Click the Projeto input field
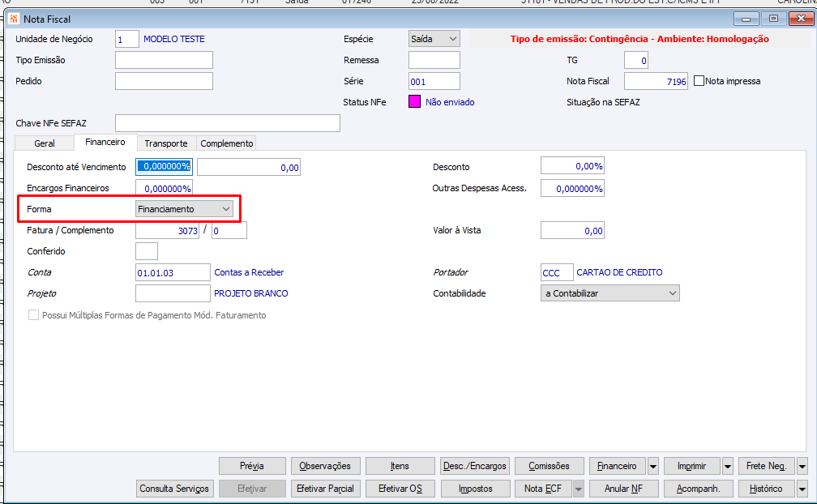 (x=173, y=293)
